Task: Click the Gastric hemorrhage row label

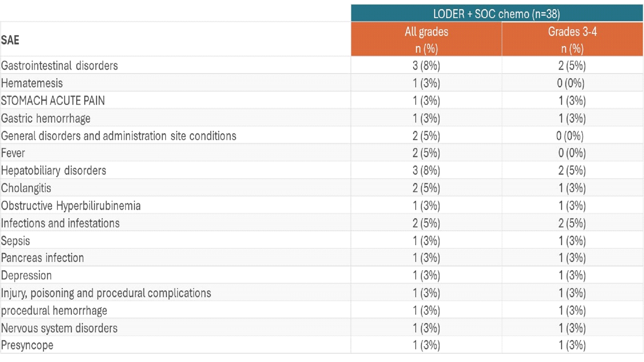Action: click(x=46, y=118)
